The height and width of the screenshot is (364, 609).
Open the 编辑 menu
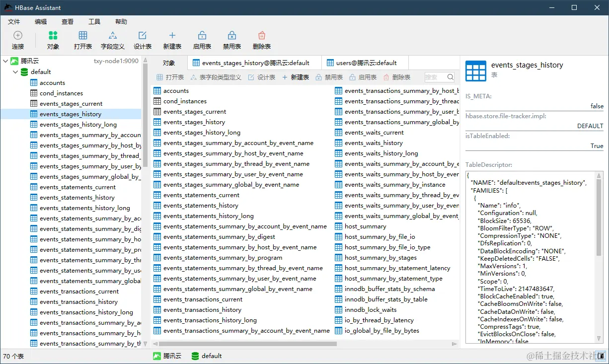(x=41, y=22)
